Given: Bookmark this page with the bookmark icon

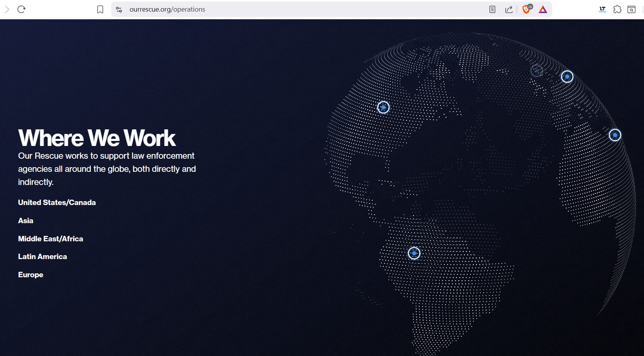Looking at the screenshot, I should coord(100,9).
